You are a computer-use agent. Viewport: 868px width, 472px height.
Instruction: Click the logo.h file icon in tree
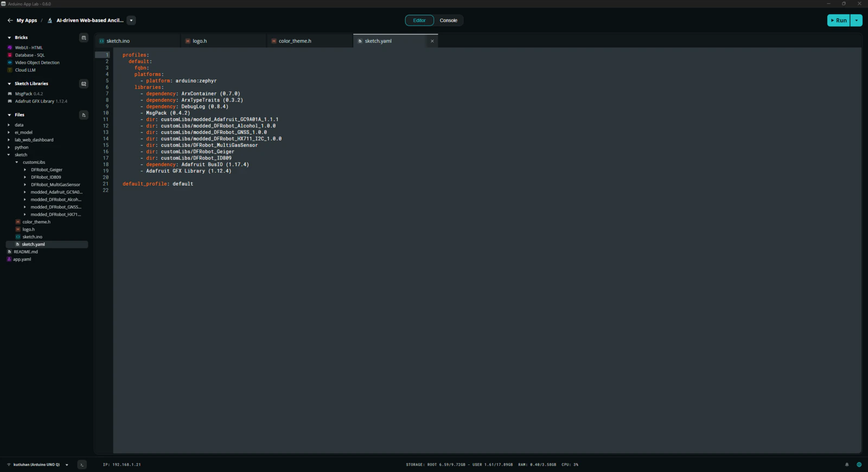click(x=18, y=229)
